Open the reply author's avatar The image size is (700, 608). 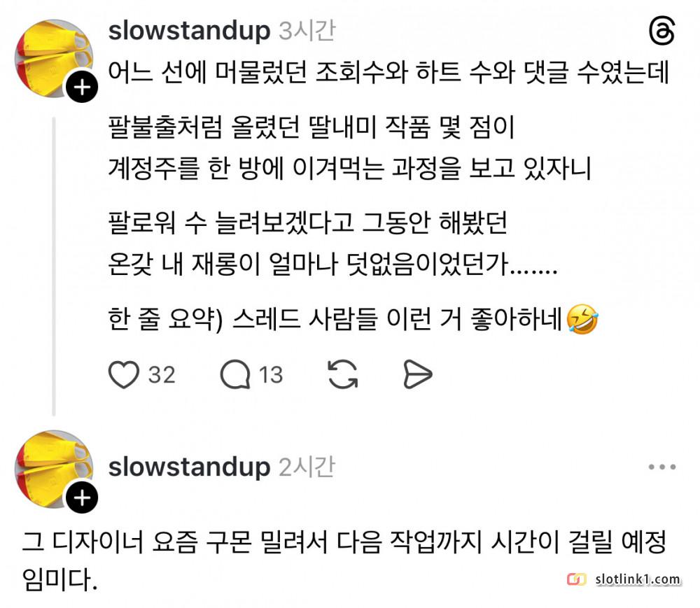click(x=54, y=469)
